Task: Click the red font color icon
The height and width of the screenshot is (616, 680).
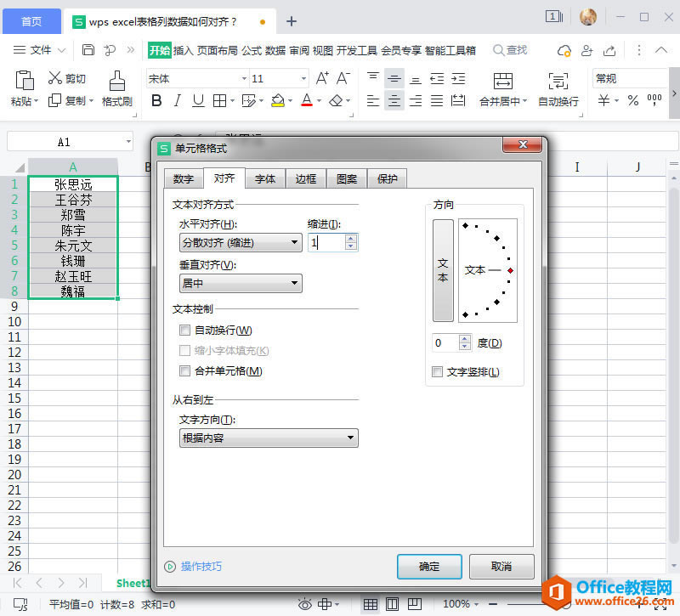Action: point(307,100)
